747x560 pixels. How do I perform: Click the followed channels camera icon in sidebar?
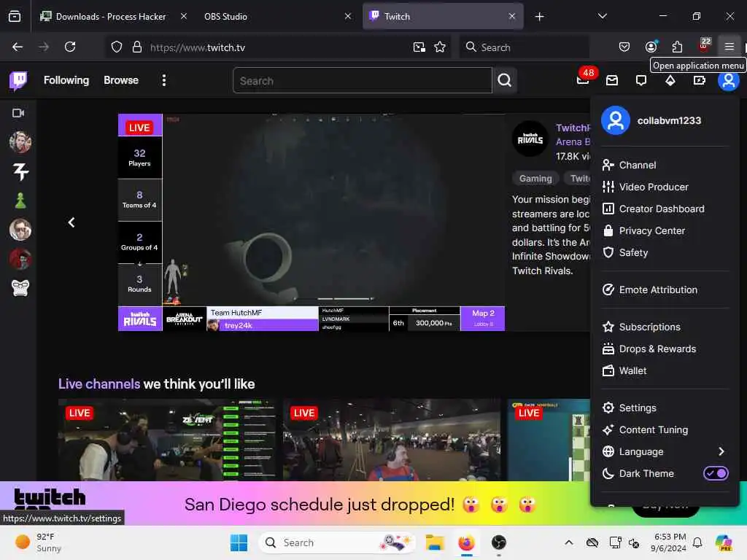18,113
